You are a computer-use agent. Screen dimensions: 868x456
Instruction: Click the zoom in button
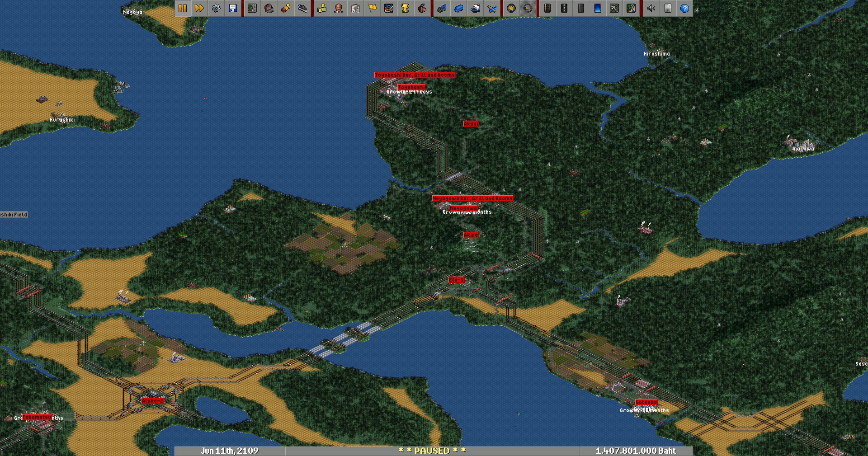511,8
